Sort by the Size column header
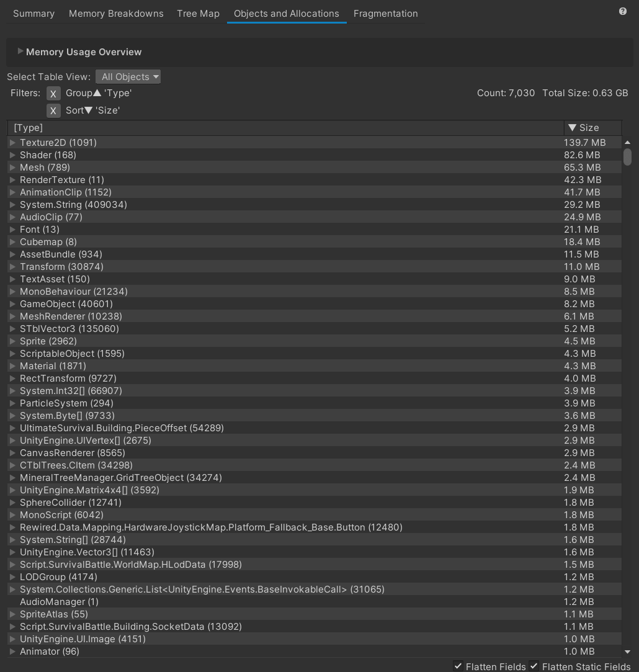This screenshot has width=639, height=672. pos(589,128)
